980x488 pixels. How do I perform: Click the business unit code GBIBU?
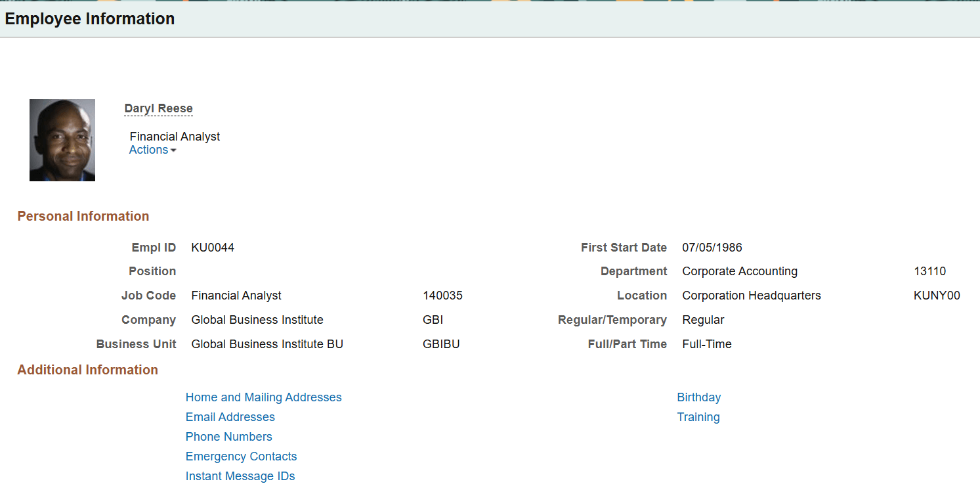point(441,344)
